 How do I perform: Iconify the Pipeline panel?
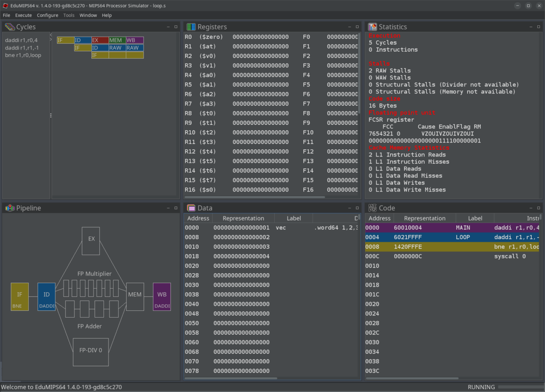(x=168, y=208)
